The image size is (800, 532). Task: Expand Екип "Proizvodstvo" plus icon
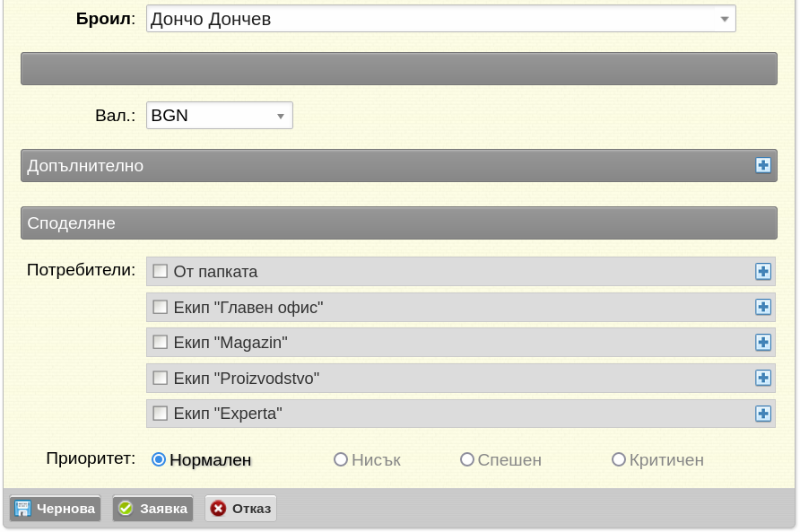click(x=762, y=379)
